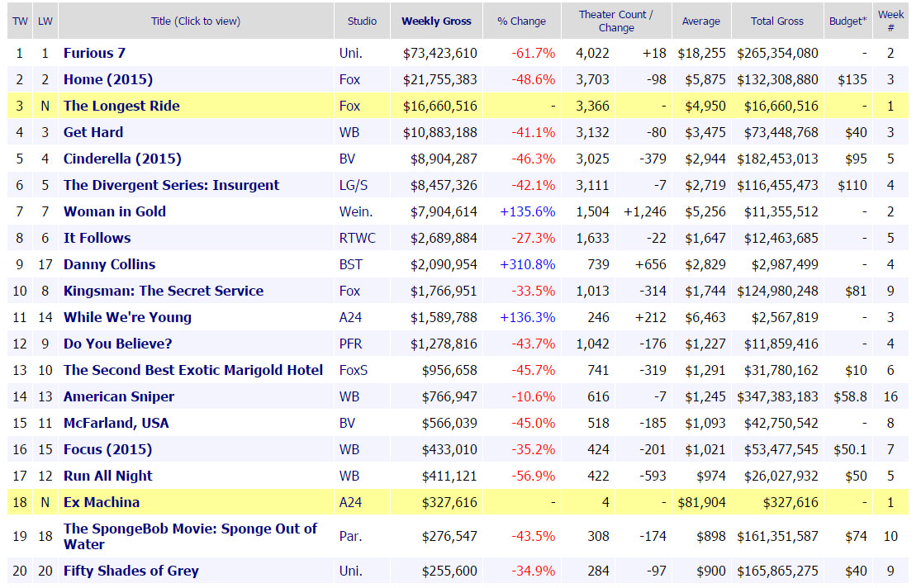921x588 pixels.
Task: Open the LG/S studio link
Action: 353,185
